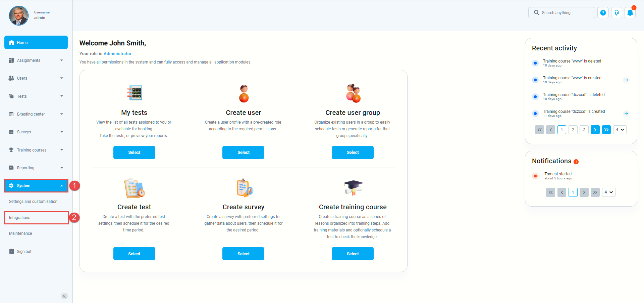
Task: Go to page 2 of Recent activity
Action: coord(573,130)
